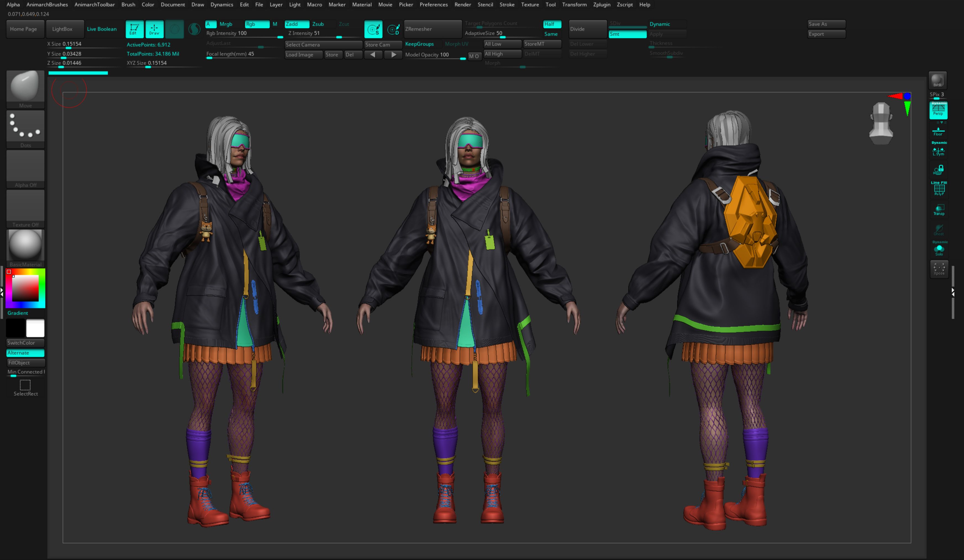Toggle Transp transparency icon

[x=939, y=209]
